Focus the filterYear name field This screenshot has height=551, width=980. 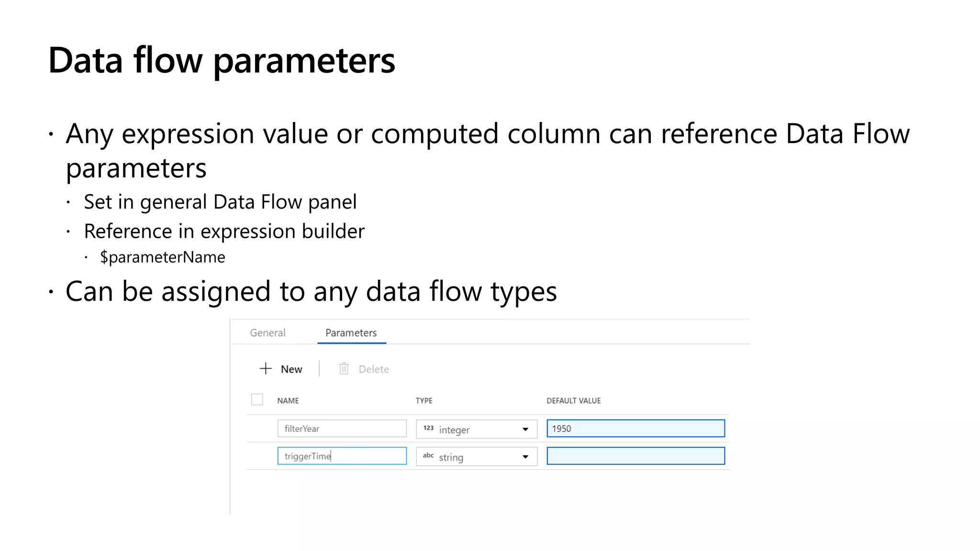[x=342, y=429]
